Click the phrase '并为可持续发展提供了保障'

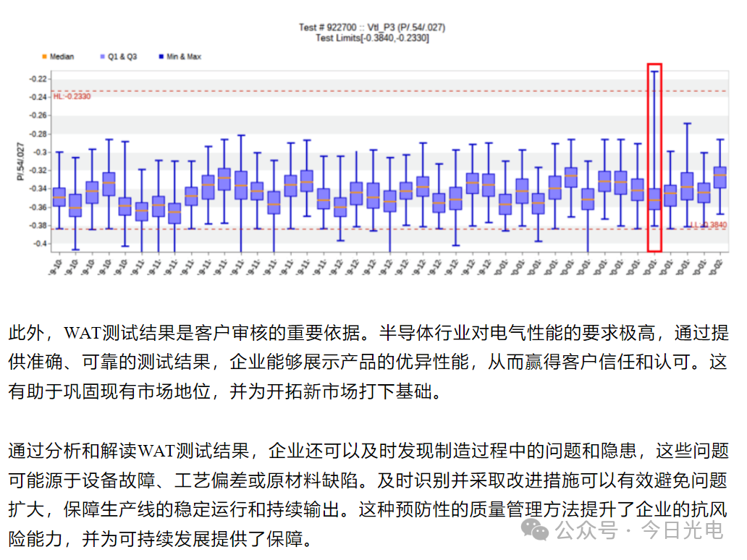[x=193, y=539]
